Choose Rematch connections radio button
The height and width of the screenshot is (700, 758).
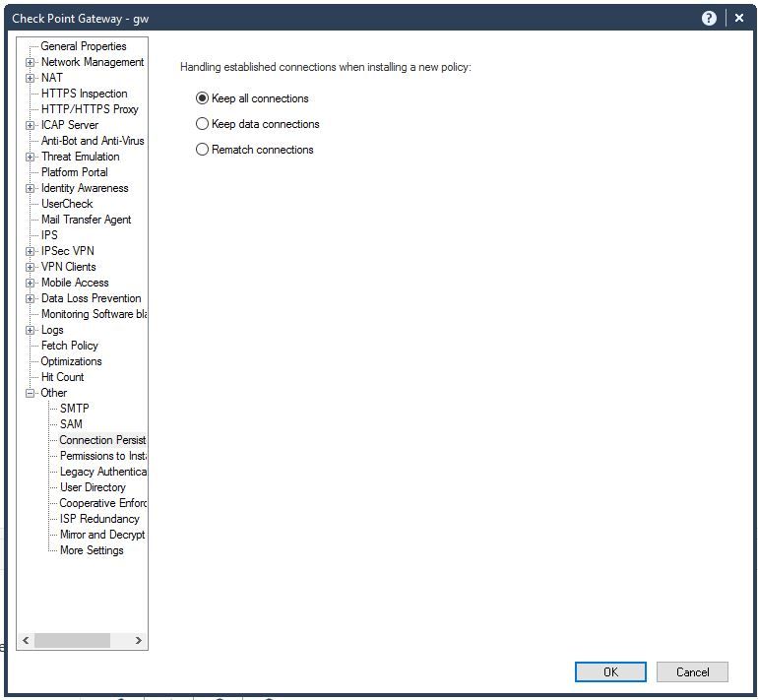click(x=203, y=150)
